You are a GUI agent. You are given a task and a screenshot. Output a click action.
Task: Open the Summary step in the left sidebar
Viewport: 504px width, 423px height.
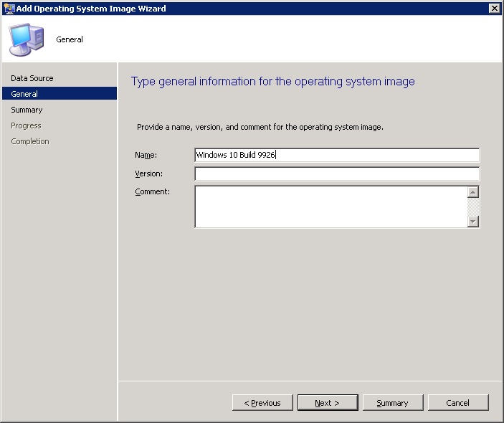(27, 110)
